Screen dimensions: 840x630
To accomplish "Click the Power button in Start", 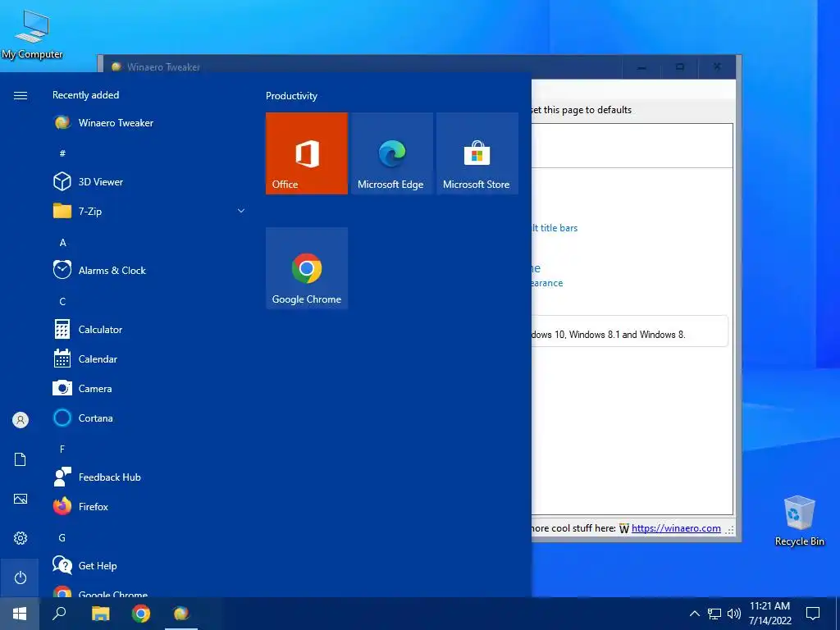I will click(x=21, y=577).
